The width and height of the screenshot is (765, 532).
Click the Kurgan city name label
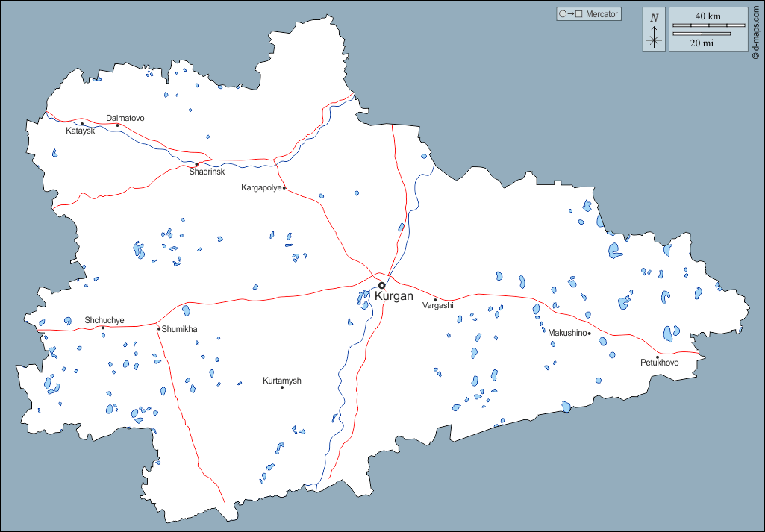tap(394, 297)
